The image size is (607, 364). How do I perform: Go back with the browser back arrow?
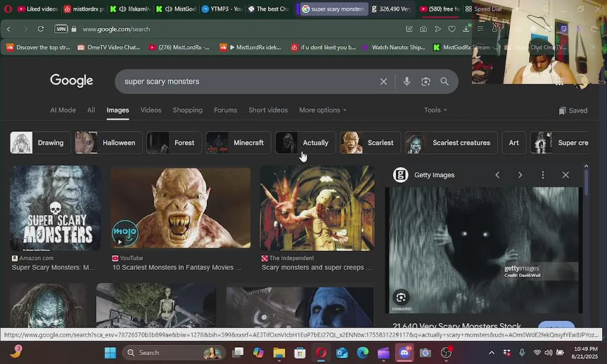9,29
